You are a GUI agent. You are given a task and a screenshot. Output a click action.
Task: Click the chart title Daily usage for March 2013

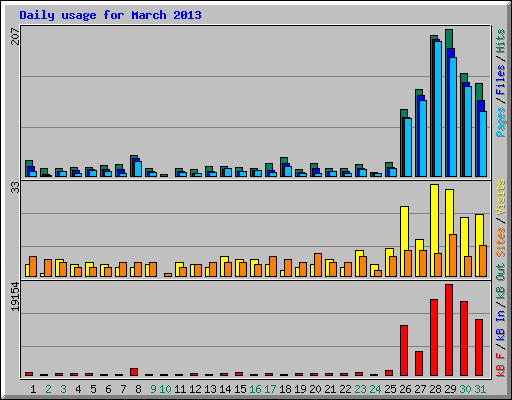click(110, 15)
